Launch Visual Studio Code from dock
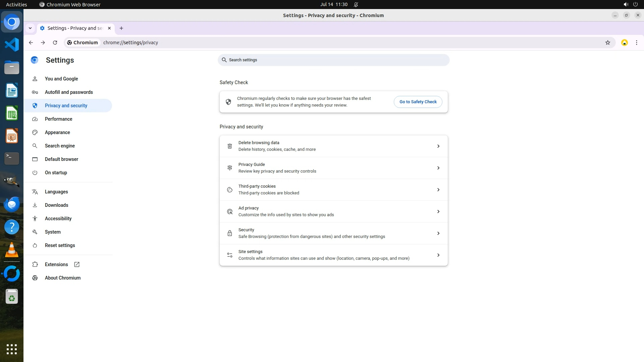This screenshot has height=362, width=644. 12,45
